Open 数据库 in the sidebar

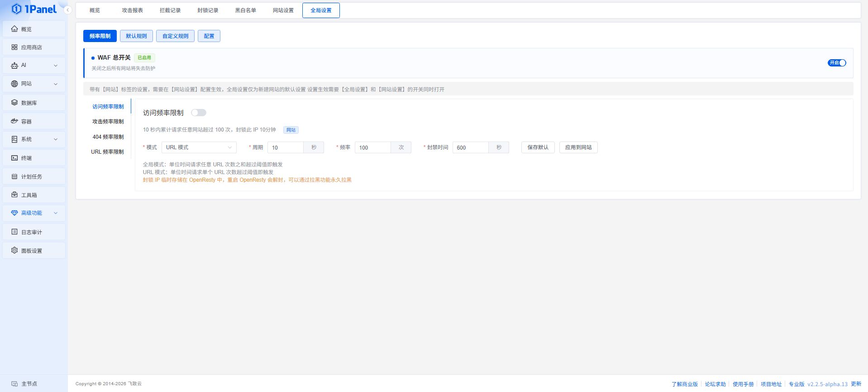click(x=34, y=103)
